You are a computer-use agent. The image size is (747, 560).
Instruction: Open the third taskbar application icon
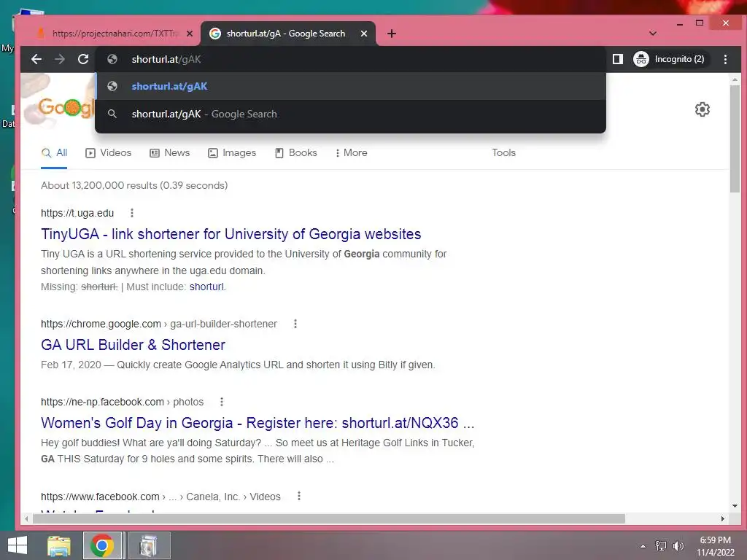[148, 545]
